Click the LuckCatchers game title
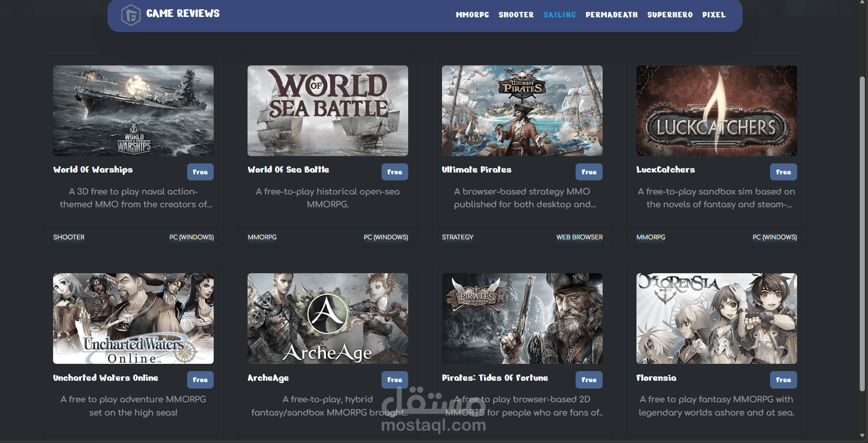The height and width of the screenshot is (443, 868). click(x=665, y=170)
